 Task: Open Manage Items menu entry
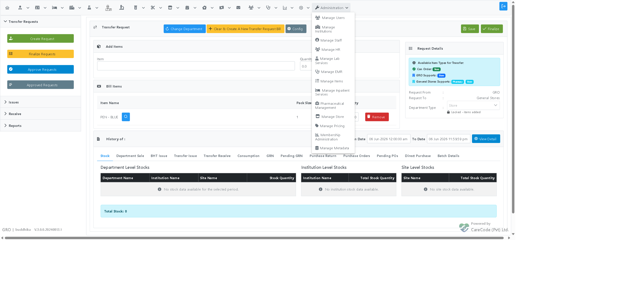tap(333, 81)
